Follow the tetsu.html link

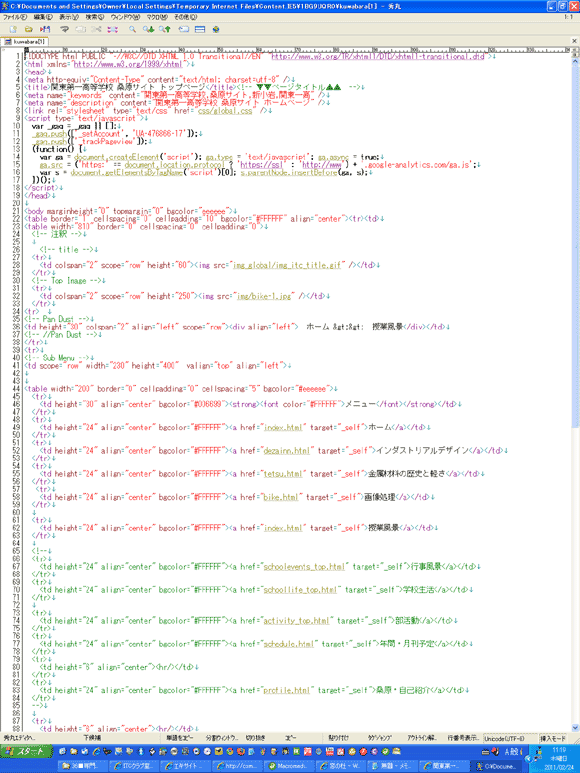(x=283, y=474)
